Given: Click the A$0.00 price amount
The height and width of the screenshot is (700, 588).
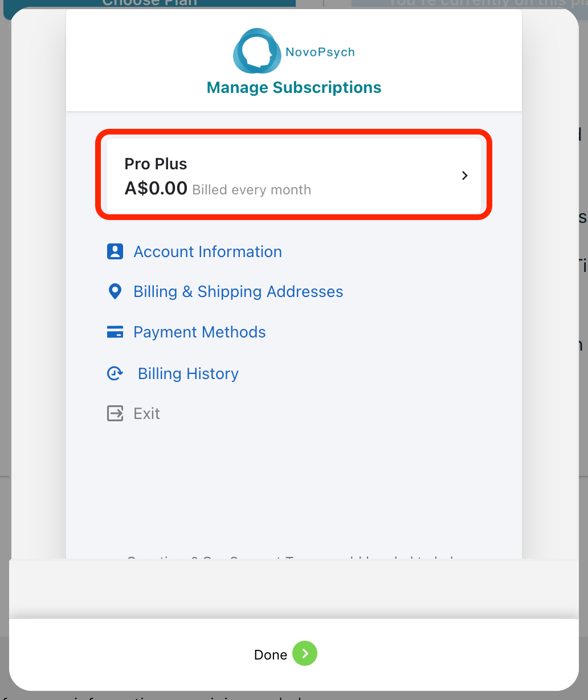Looking at the screenshot, I should coord(156,189).
